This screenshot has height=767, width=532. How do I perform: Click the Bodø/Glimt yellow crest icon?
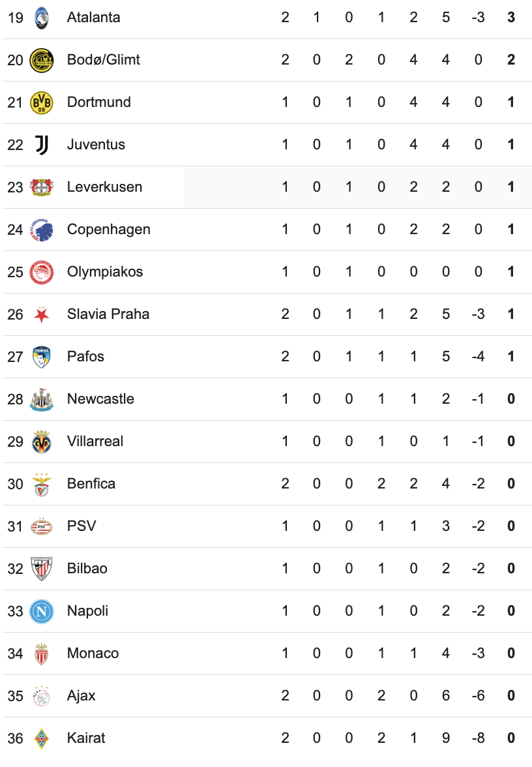[42, 60]
